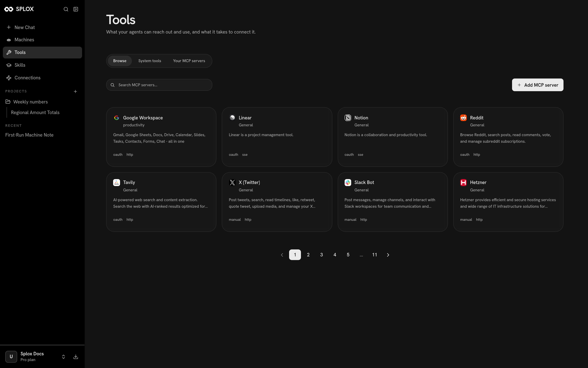Click the productivity label on Google Workspace
The image size is (588, 368).
tap(134, 125)
